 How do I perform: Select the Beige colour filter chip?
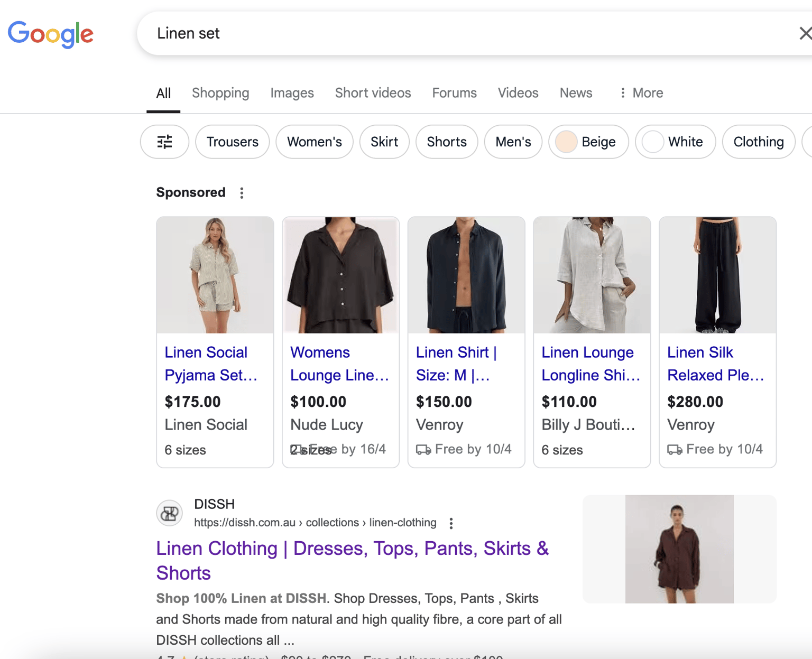588,142
